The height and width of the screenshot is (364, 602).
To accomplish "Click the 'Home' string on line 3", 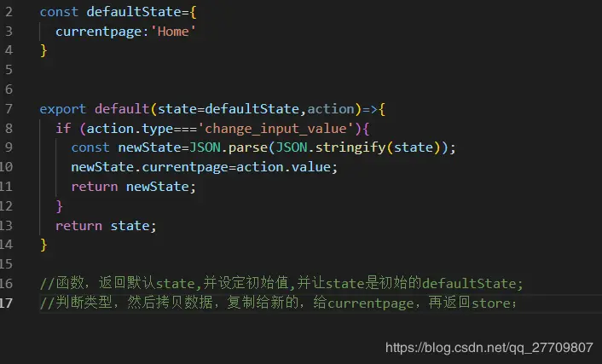I will click(173, 32).
